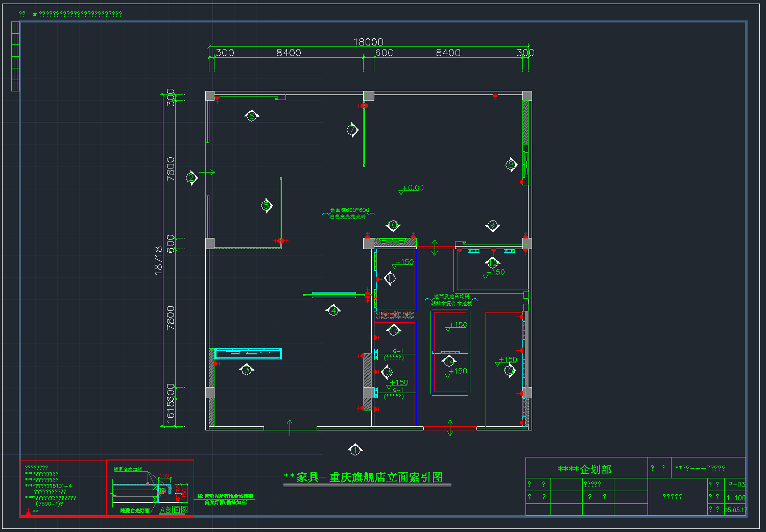Select the P-03 sheet number cell

click(x=736, y=484)
